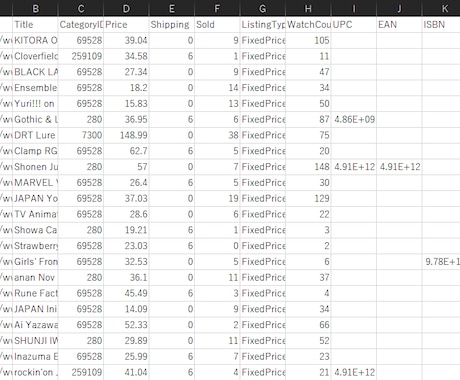Click the price cell 52.33

tap(126, 325)
